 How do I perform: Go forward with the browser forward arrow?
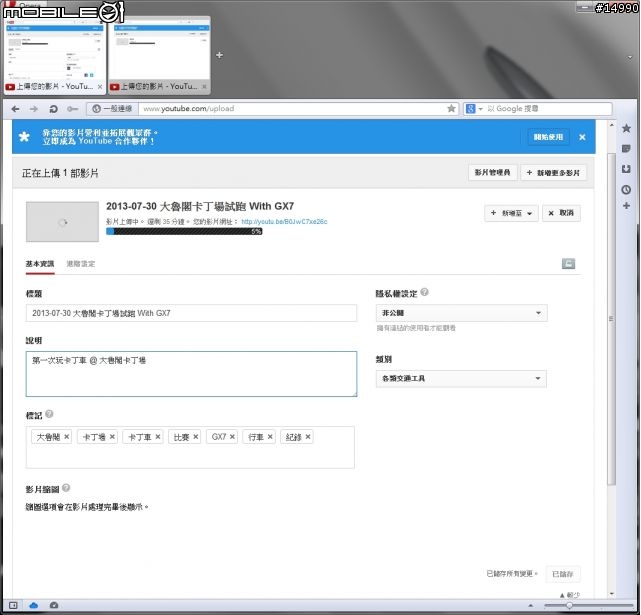34,109
